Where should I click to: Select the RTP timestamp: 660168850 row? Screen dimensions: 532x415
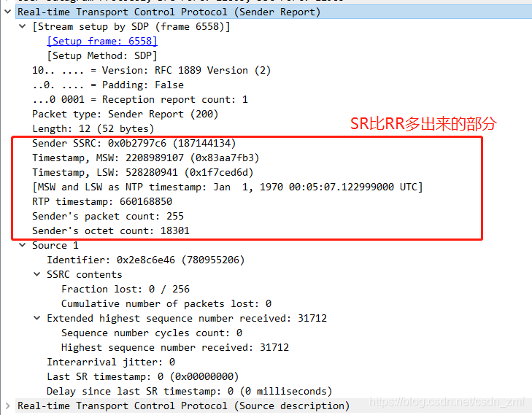tap(102, 201)
